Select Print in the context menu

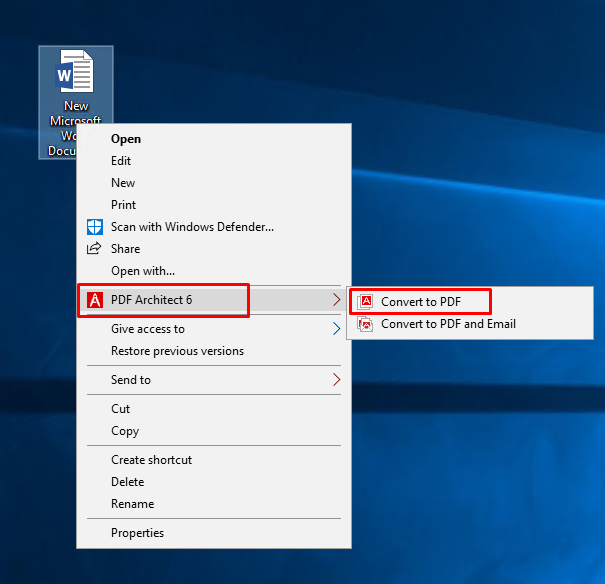pyautogui.click(x=214, y=204)
